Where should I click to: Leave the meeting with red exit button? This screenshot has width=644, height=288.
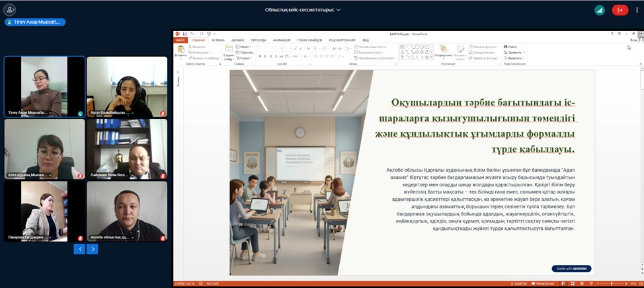click(x=620, y=10)
